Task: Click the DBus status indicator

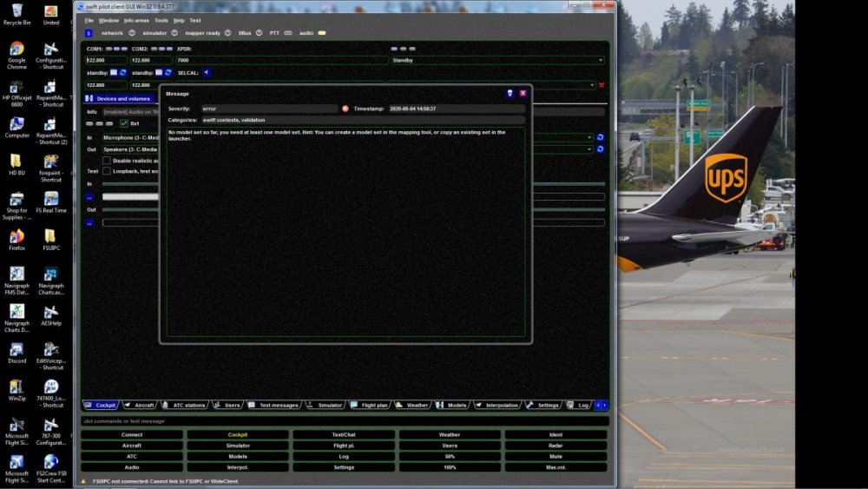Action: click(259, 33)
